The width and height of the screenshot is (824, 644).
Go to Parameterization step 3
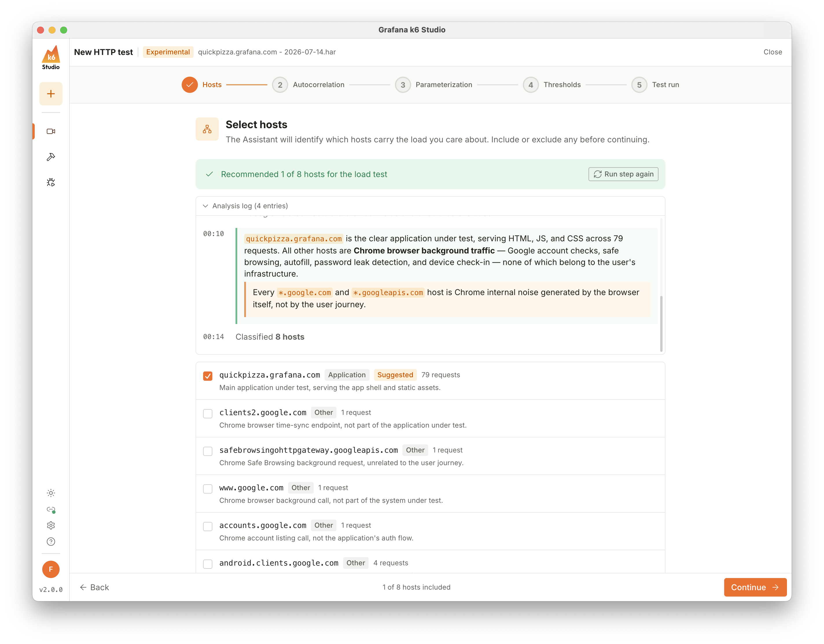(433, 85)
